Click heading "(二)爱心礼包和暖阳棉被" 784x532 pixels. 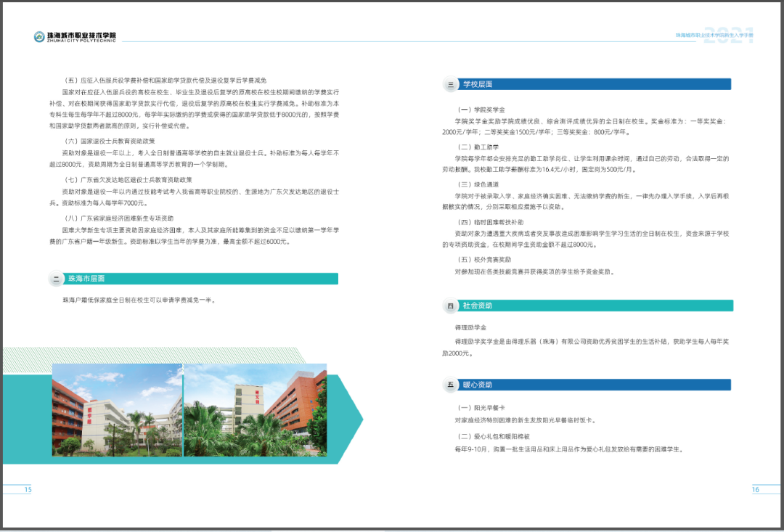coord(494,436)
